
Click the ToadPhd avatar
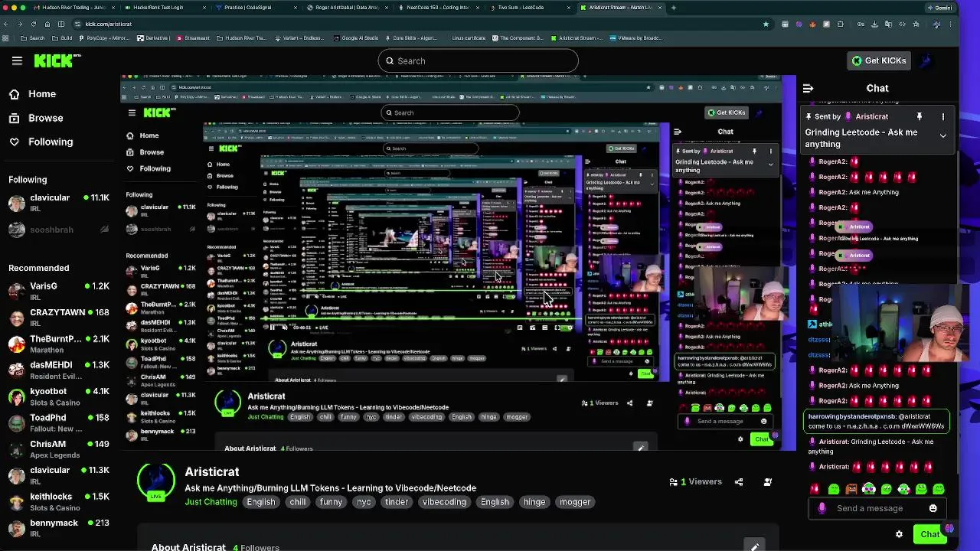click(x=16, y=422)
